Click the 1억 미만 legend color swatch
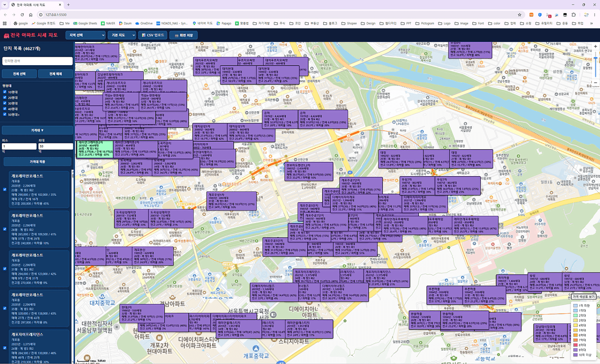 [x=575, y=306]
